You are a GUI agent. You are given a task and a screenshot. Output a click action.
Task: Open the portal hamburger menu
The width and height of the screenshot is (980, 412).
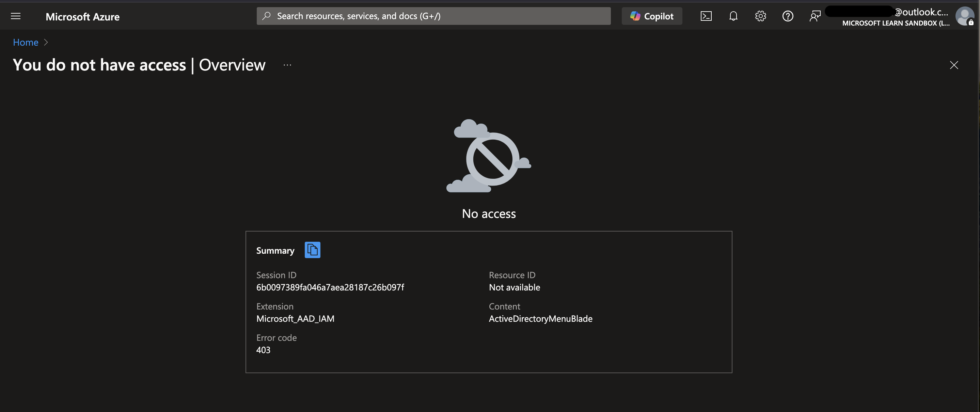pos(16,16)
